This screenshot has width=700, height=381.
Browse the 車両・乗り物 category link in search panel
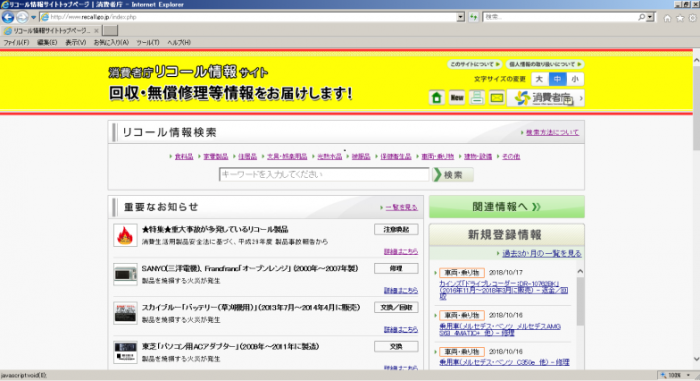point(438,156)
